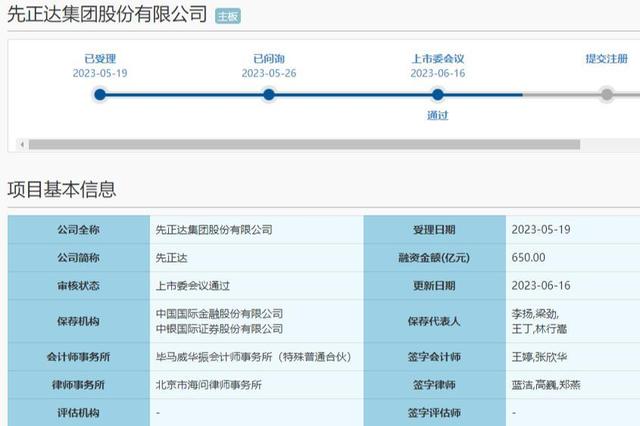Select the date 2023-05-26 under 已问询
This screenshot has width=640, height=426.
click(x=269, y=73)
